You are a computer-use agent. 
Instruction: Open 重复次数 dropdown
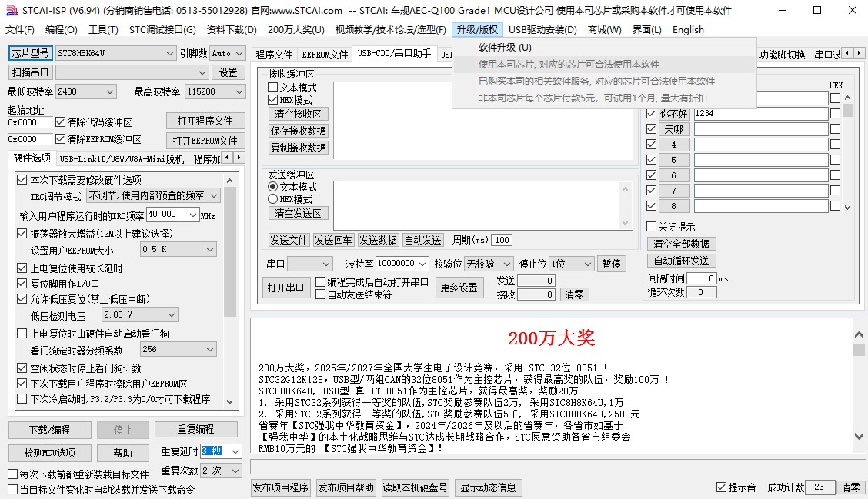point(235,471)
